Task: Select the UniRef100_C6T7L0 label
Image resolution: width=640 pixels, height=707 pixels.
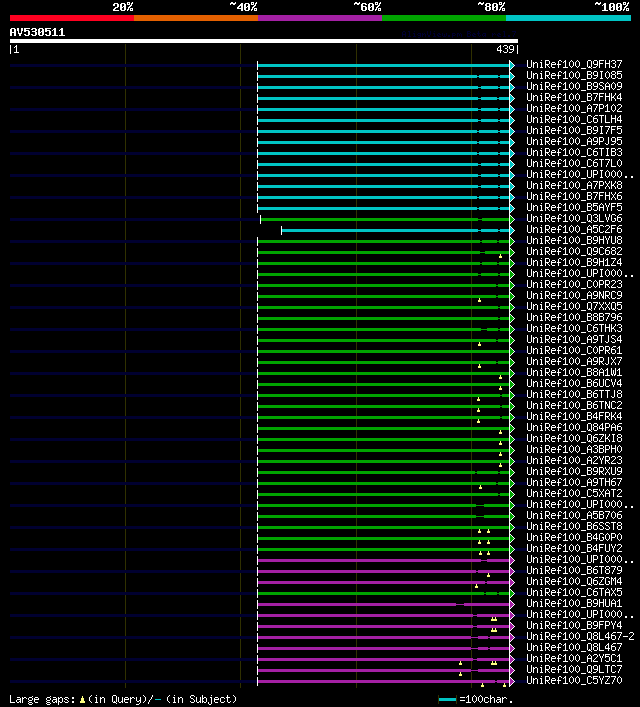Action: tap(574, 163)
